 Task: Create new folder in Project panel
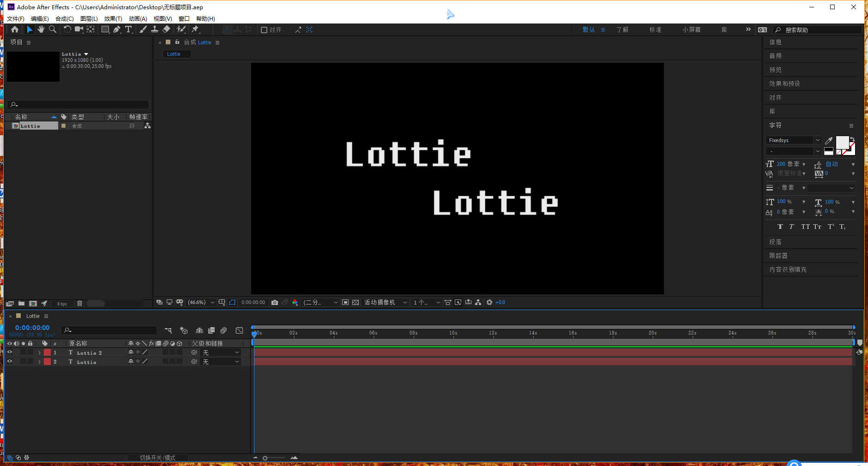click(x=21, y=304)
